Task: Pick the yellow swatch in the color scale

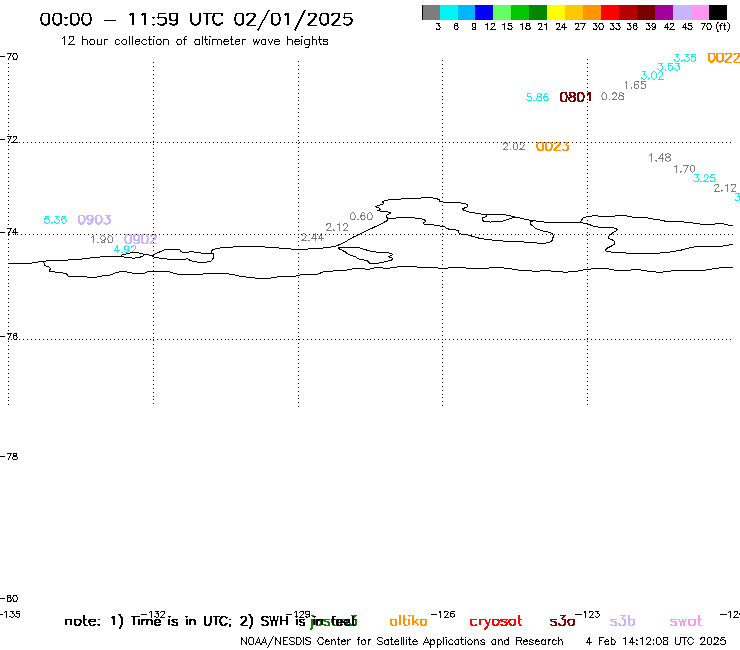Action: (x=556, y=12)
